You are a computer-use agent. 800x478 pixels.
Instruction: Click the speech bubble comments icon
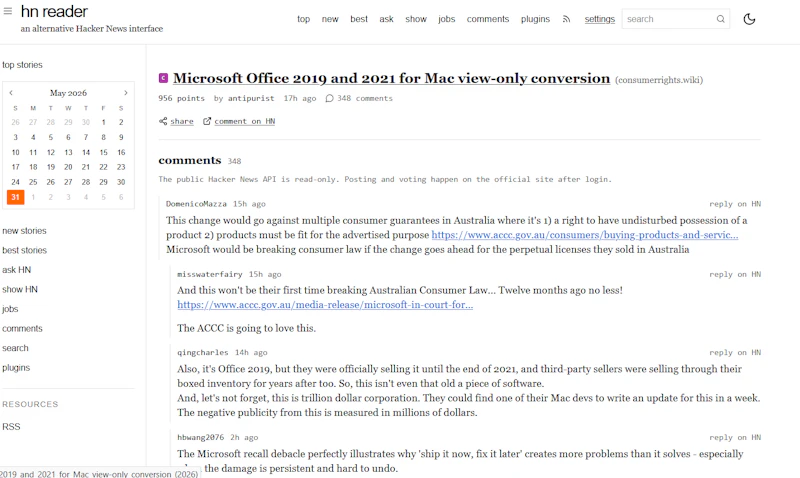[330, 98]
